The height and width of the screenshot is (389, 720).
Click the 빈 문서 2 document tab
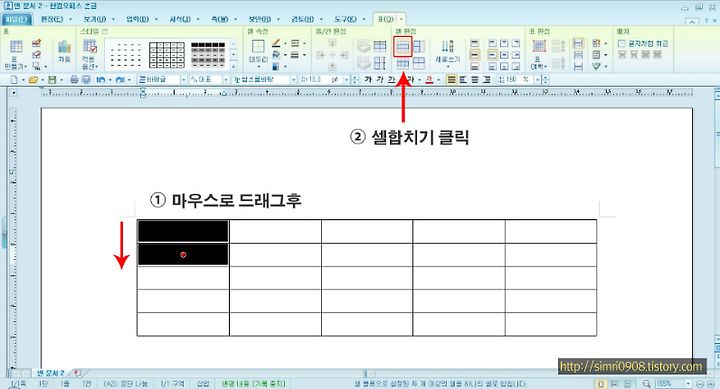pos(51,373)
